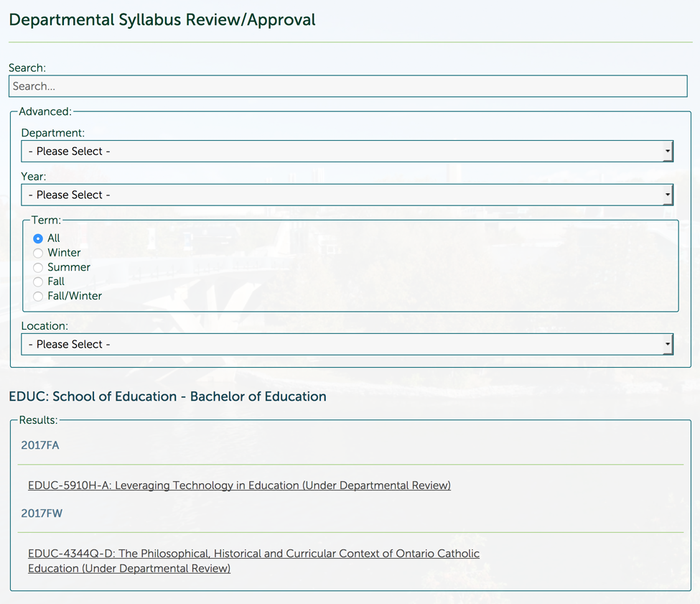Choose the Winter term option
700x604 pixels.
[37, 253]
